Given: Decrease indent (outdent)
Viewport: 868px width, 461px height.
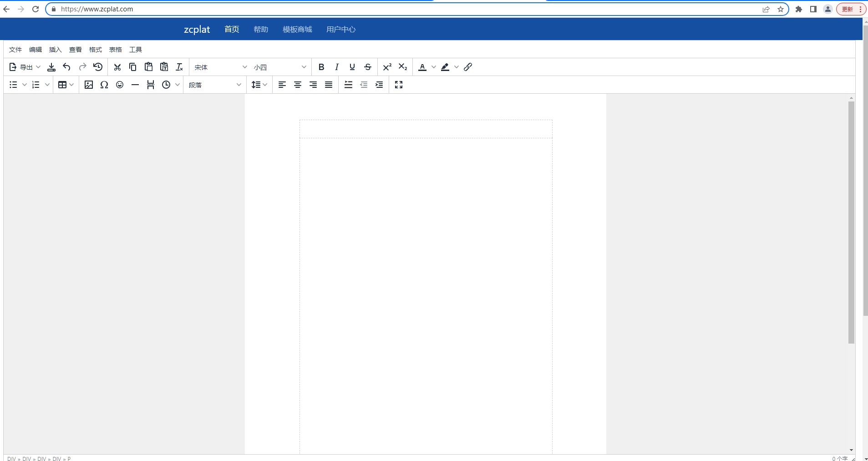Looking at the screenshot, I should (364, 85).
